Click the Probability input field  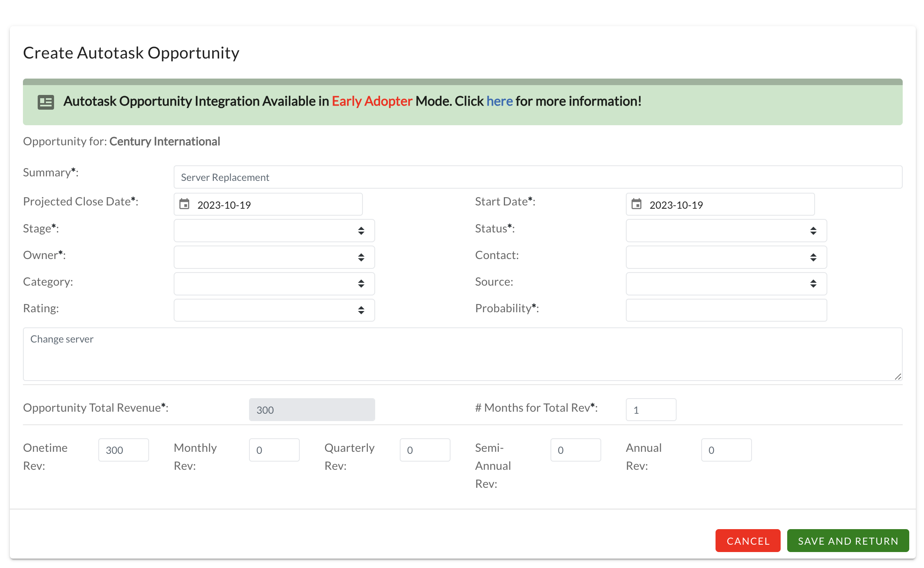coord(726,310)
